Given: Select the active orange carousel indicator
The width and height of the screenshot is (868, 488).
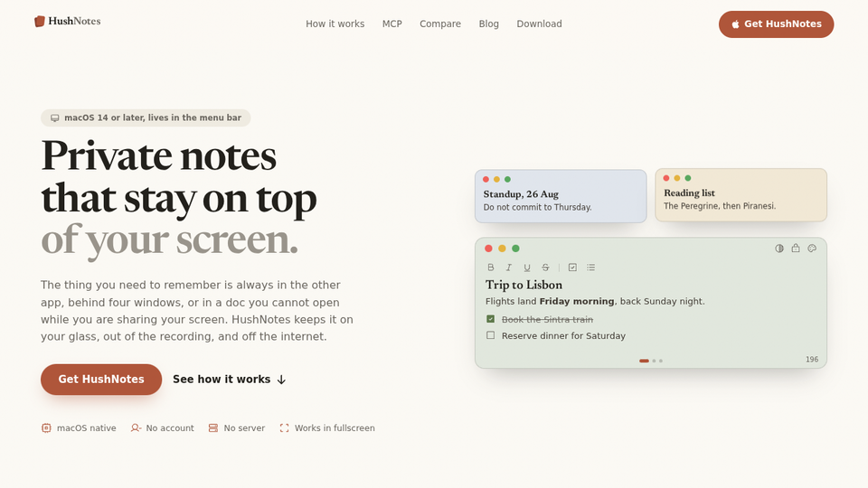Looking at the screenshot, I should coord(644,361).
